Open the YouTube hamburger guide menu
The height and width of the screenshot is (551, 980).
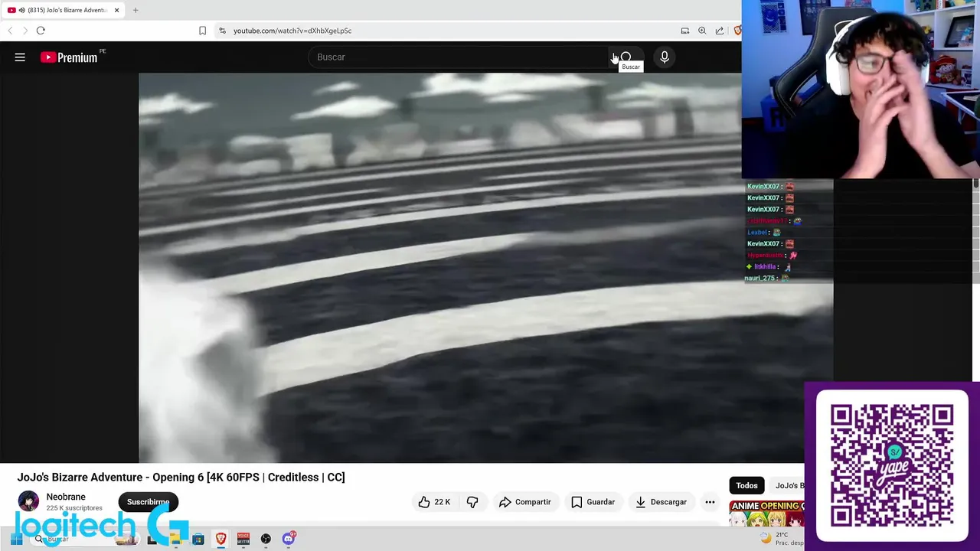[20, 57]
